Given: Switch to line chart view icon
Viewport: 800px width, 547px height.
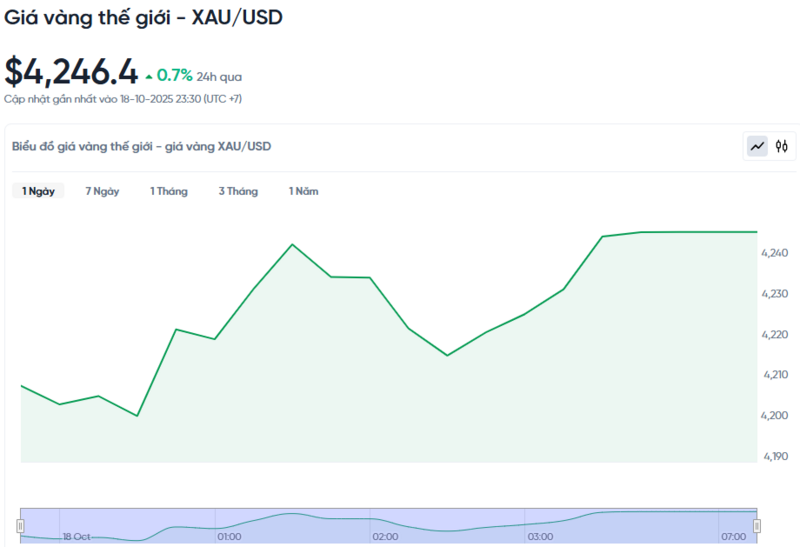Looking at the screenshot, I should pos(757,147).
